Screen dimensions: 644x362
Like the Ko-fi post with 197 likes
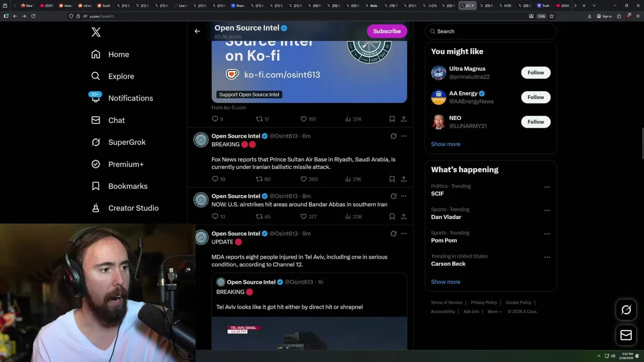tap(308, 119)
